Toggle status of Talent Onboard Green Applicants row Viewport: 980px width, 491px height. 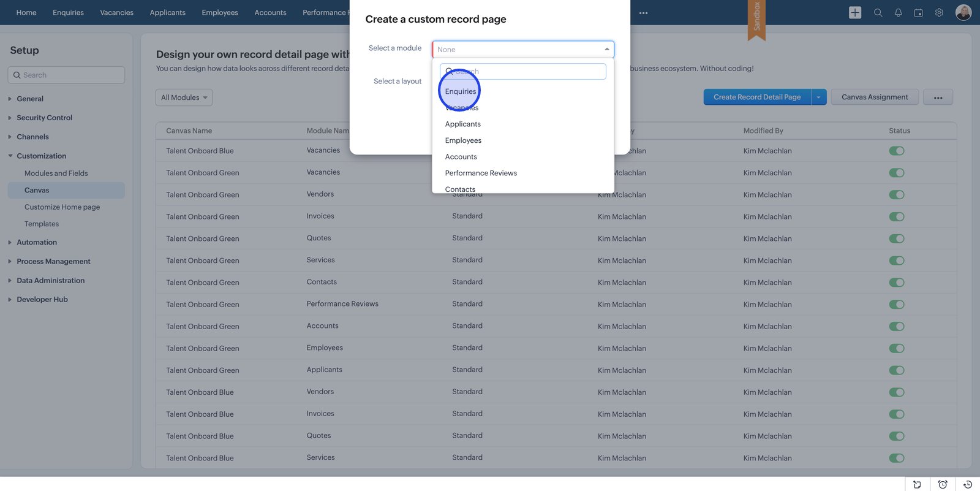coord(897,370)
